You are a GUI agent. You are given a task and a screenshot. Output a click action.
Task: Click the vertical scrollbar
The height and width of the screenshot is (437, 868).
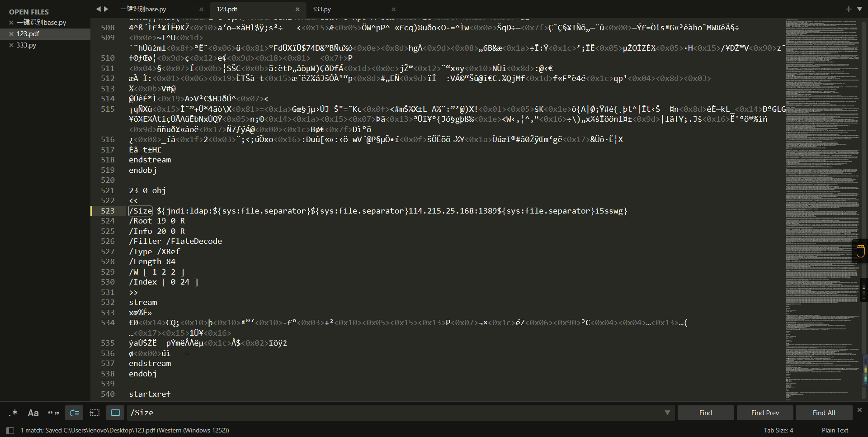coord(864,209)
